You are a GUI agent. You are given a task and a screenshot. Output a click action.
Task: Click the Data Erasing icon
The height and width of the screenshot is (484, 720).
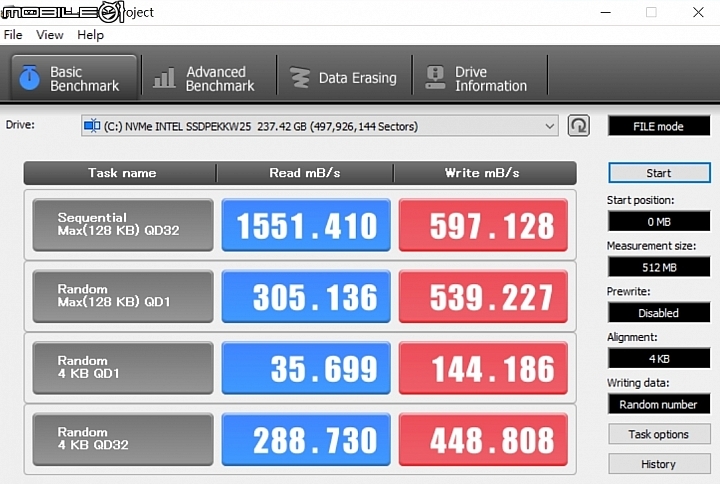click(300, 78)
